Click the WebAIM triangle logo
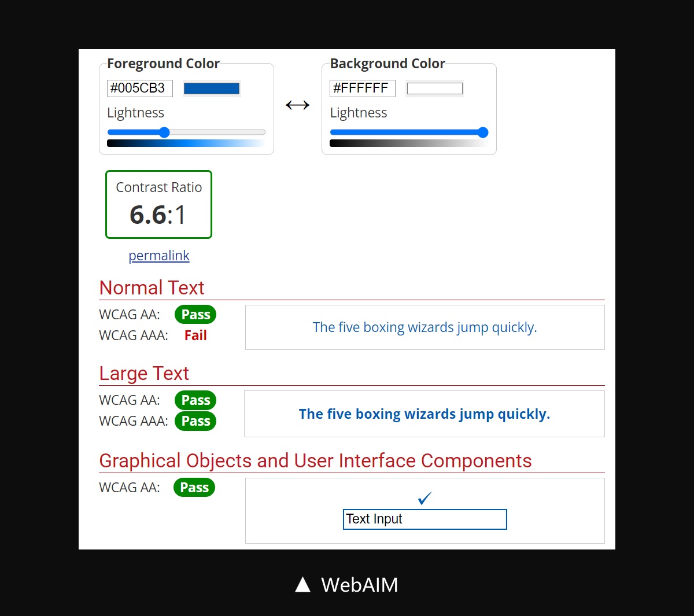The width and height of the screenshot is (694, 616). (302, 585)
